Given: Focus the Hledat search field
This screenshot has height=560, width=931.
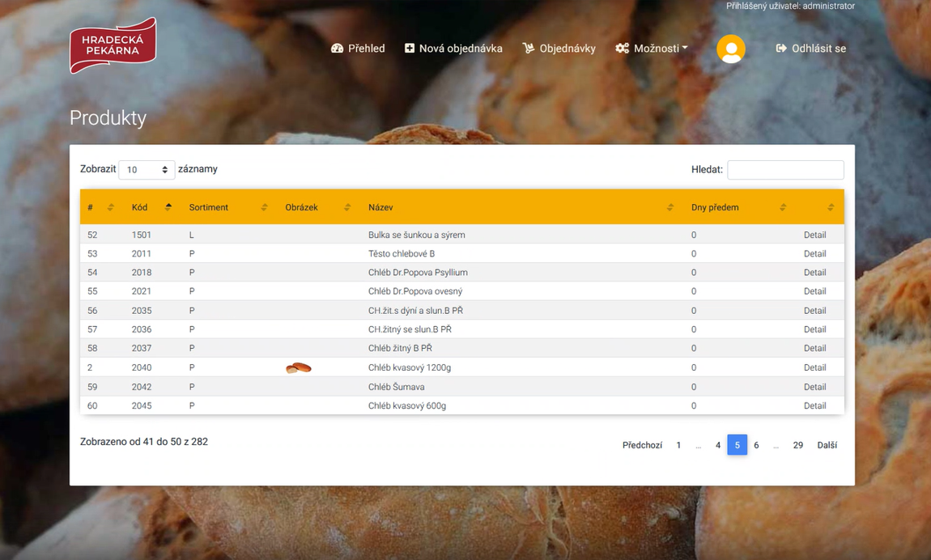Looking at the screenshot, I should (x=785, y=170).
